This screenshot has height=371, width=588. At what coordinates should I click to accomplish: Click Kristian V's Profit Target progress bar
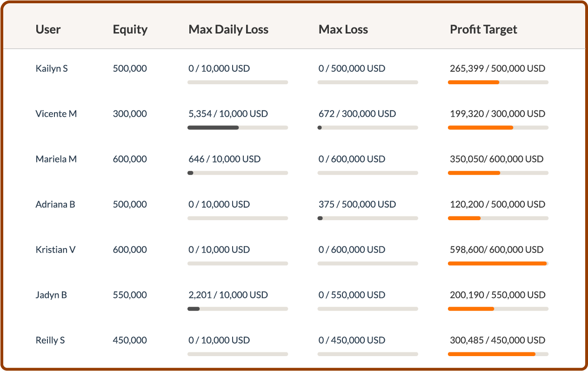[498, 263]
